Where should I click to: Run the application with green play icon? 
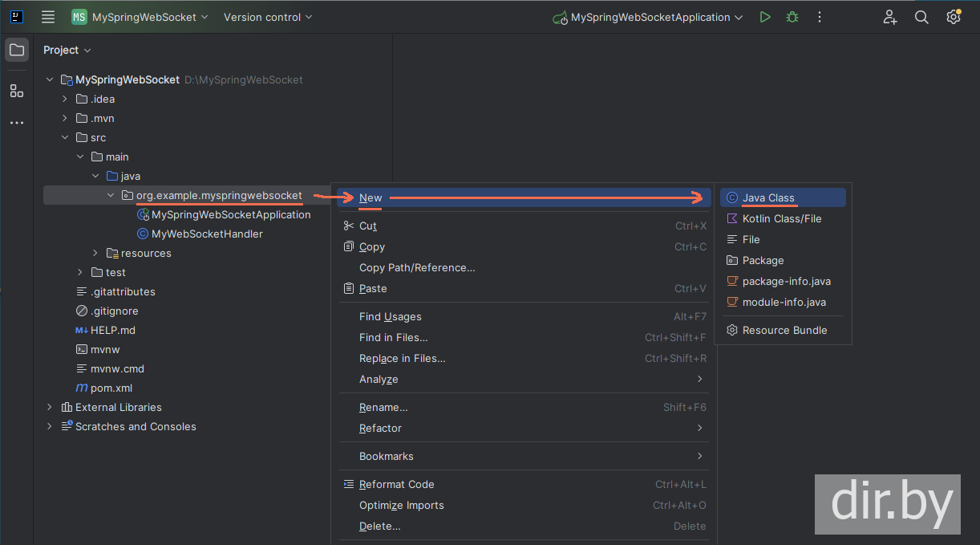(x=765, y=17)
